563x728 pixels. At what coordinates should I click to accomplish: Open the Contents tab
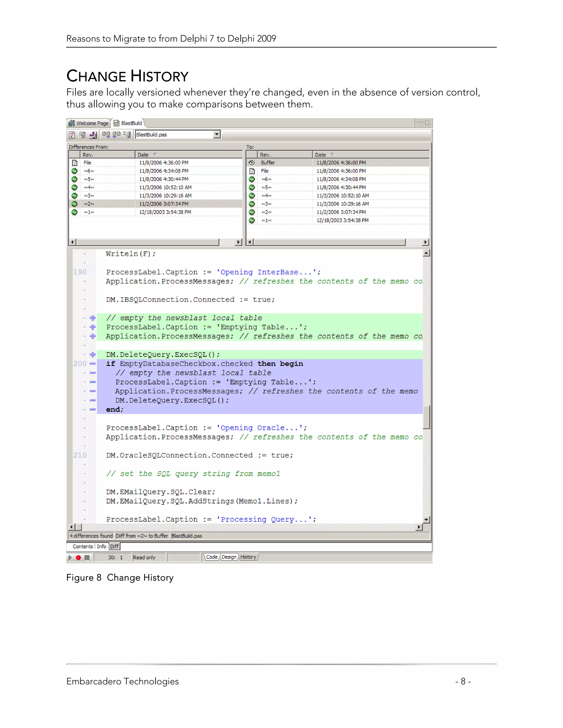pos(83,546)
